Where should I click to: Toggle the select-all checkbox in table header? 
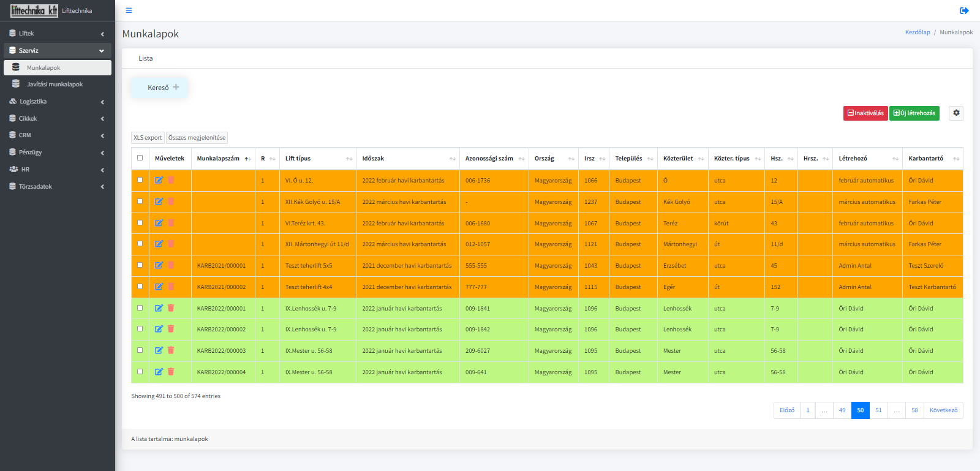(140, 158)
